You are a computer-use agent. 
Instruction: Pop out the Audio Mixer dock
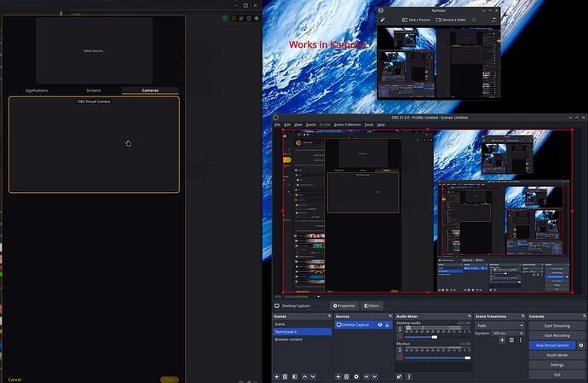[x=470, y=316]
